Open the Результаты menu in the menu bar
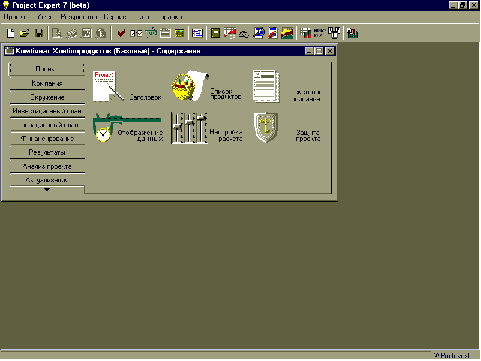 (x=79, y=17)
